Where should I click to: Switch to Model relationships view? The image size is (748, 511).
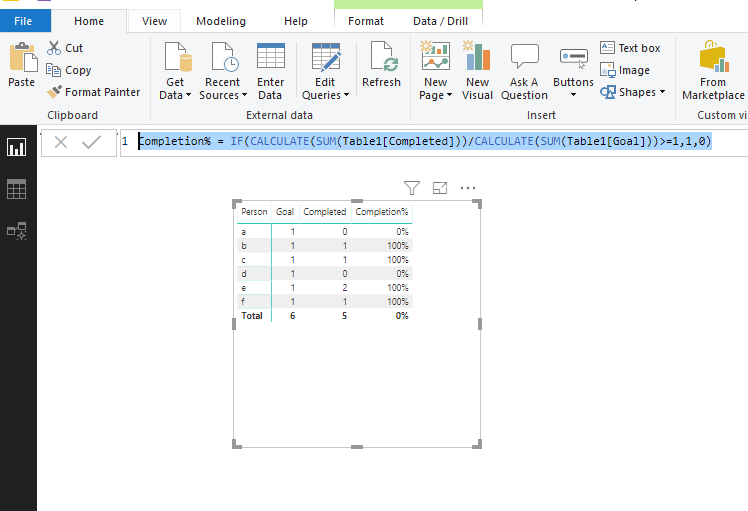pos(17,231)
